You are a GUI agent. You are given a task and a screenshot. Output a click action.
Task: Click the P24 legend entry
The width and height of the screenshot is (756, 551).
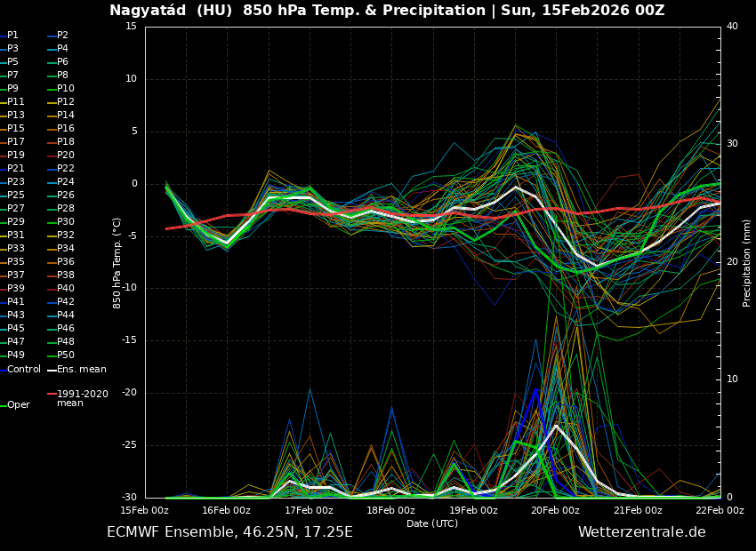click(x=66, y=182)
